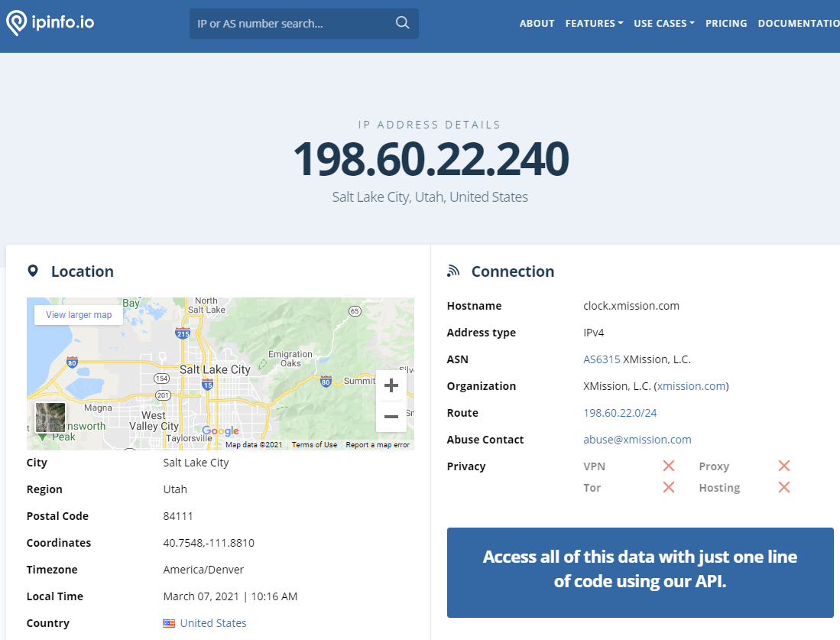Zoom out on the map with minus button
Screen dimensions: 840x640
click(x=391, y=417)
